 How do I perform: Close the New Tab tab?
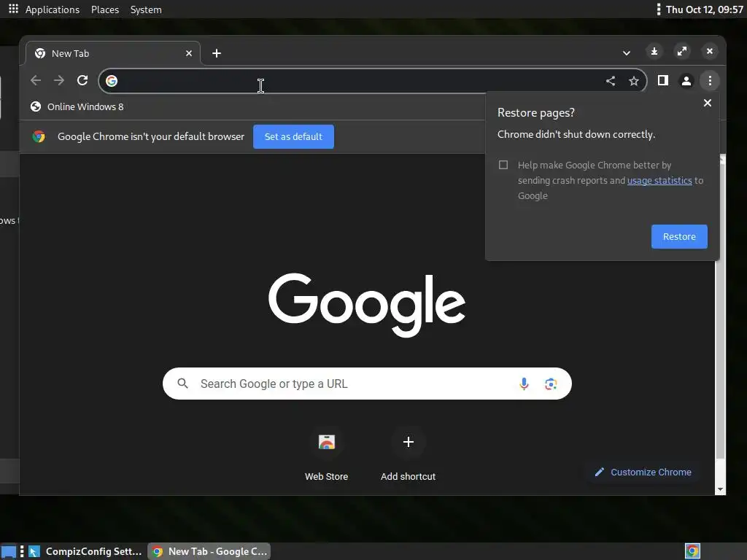pos(189,53)
